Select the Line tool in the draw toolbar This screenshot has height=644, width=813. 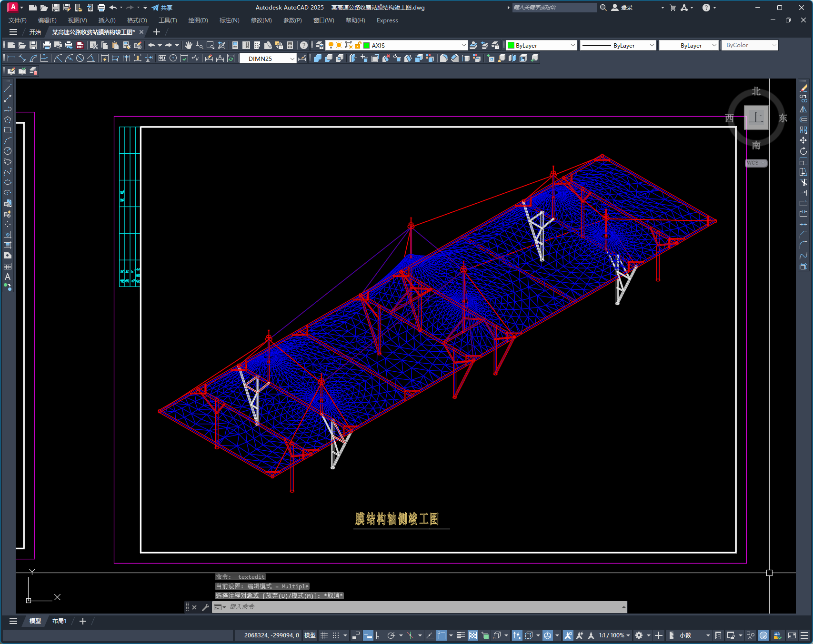[8, 88]
